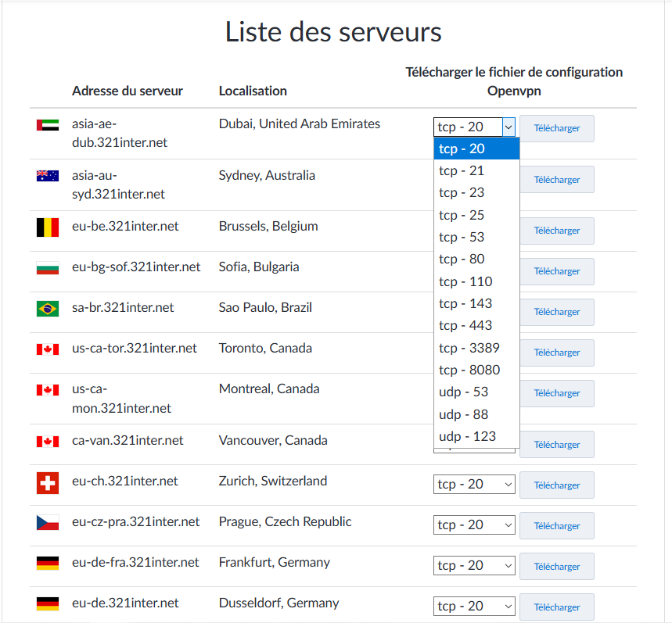Open the protocol dropdown for the Prague server
The height and width of the screenshot is (623, 672).
click(474, 525)
